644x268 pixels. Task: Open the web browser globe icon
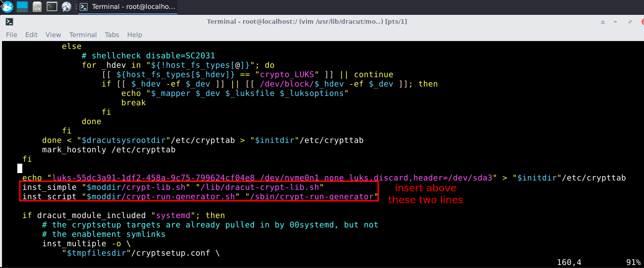coord(66,6)
